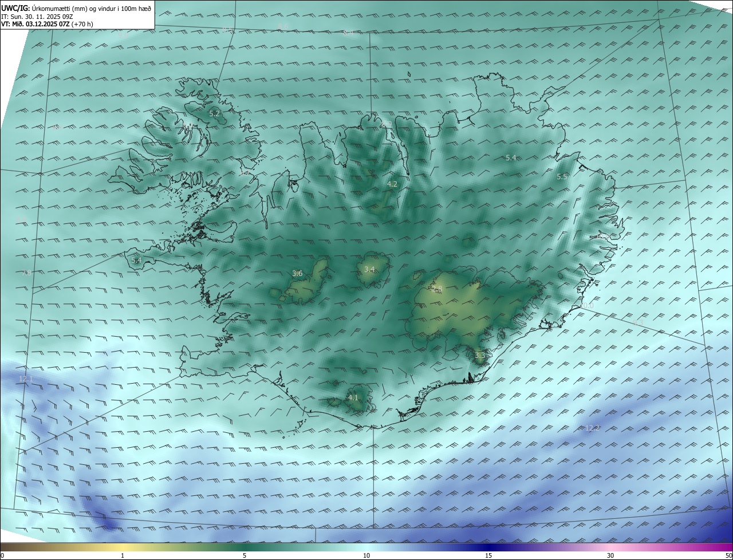Click the 4.2 value in north Iceland
The image size is (733, 560).
pos(392,184)
